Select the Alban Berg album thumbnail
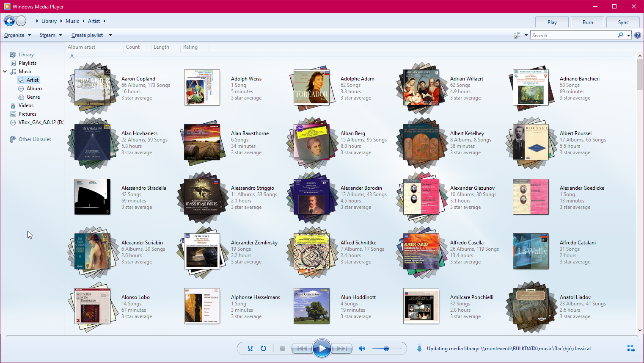The height and width of the screenshot is (363, 644). coord(311,142)
